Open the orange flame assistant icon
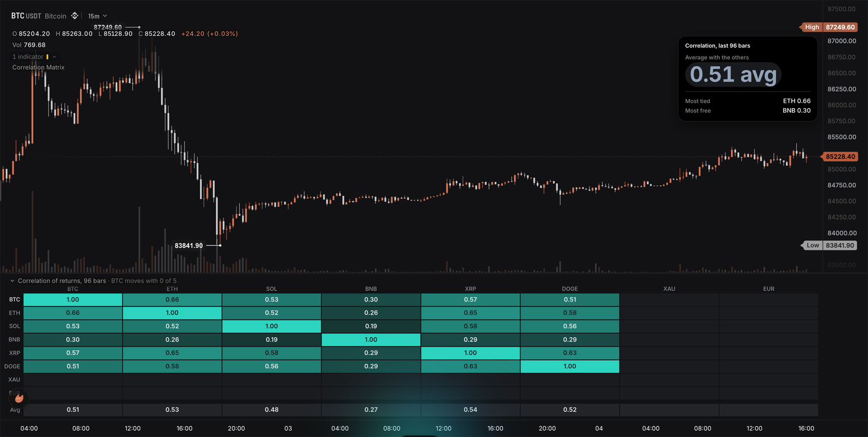The image size is (868, 437). [19, 398]
